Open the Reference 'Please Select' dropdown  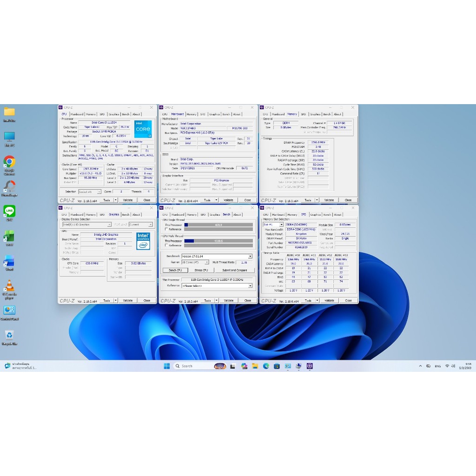(250, 286)
